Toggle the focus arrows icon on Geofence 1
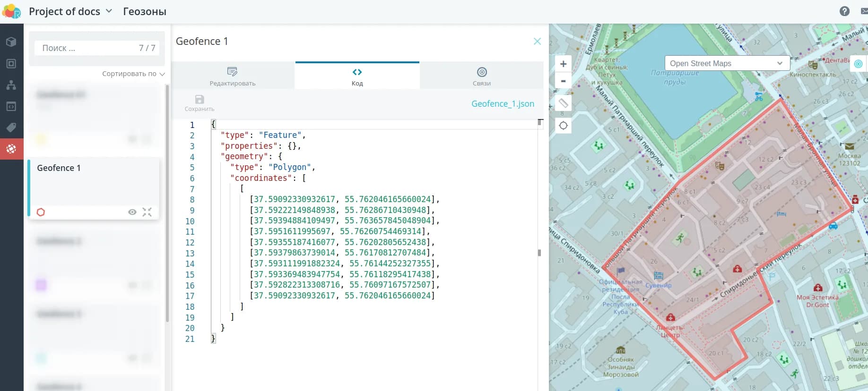 pyautogui.click(x=147, y=212)
